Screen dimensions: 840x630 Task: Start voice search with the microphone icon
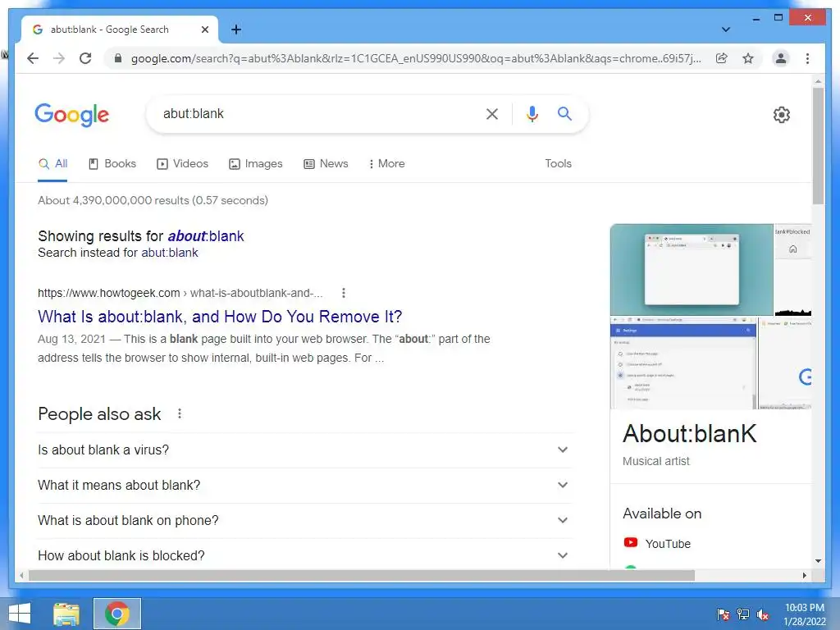532,113
